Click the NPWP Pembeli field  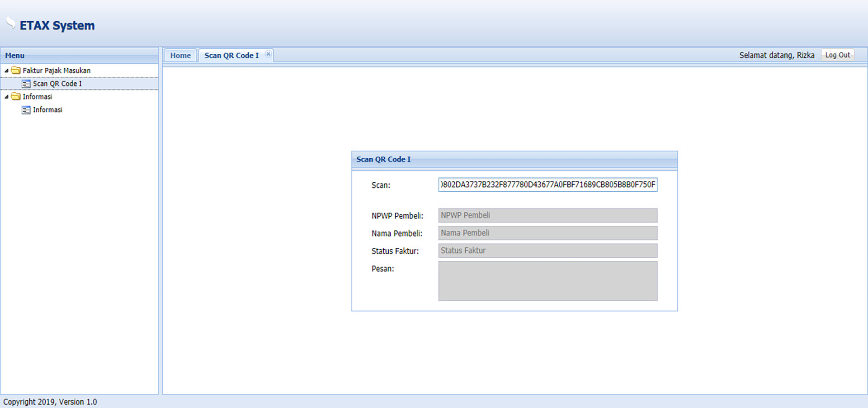pos(547,215)
